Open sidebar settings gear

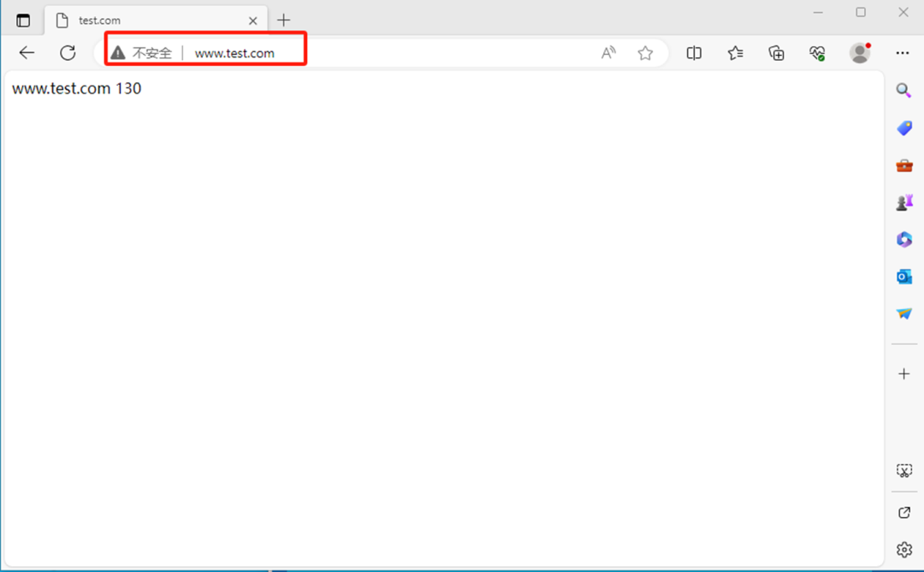point(903,550)
